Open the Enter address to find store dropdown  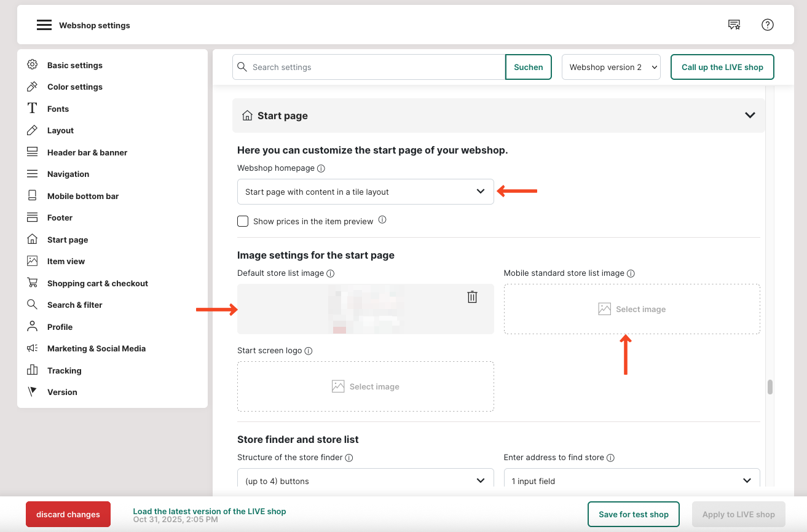click(x=631, y=480)
